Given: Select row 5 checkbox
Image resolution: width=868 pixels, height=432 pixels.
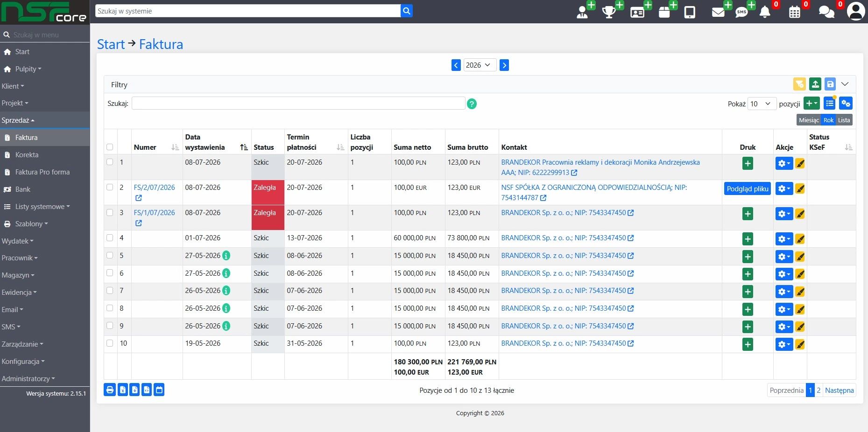Looking at the screenshot, I should click(x=110, y=255).
